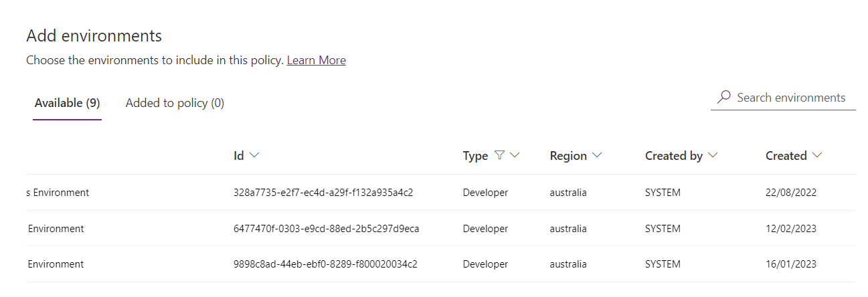
Task: Click the Type column filter icon
Action: 499,155
